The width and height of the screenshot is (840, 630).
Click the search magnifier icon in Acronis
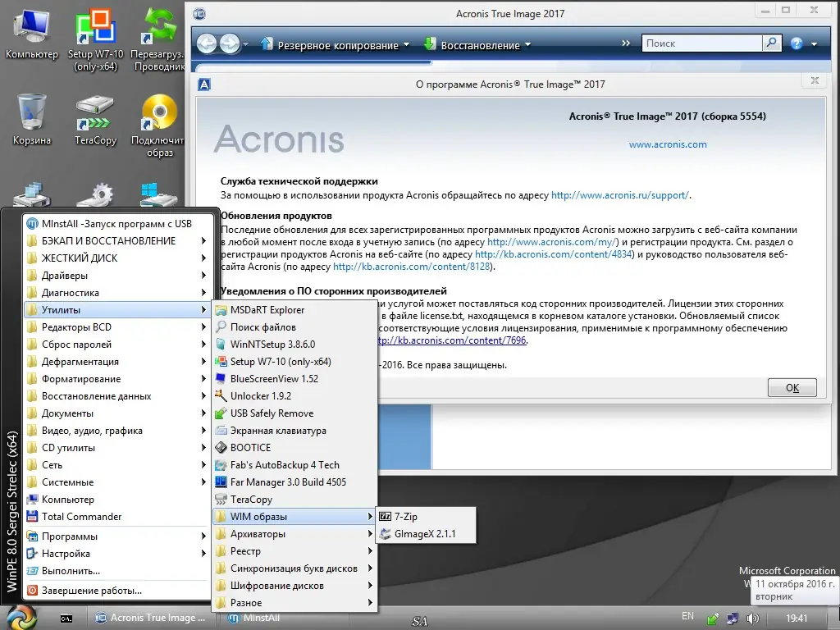click(x=771, y=43)
